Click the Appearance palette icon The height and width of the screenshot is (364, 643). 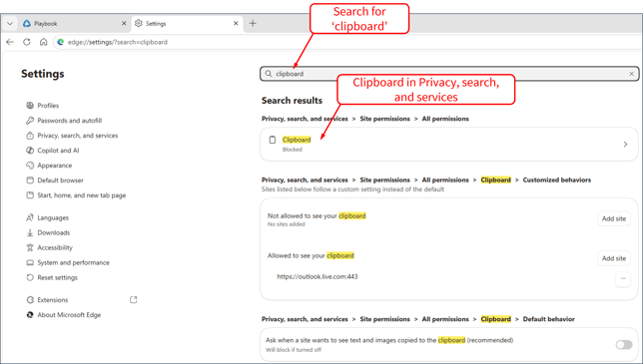point(30,166)
